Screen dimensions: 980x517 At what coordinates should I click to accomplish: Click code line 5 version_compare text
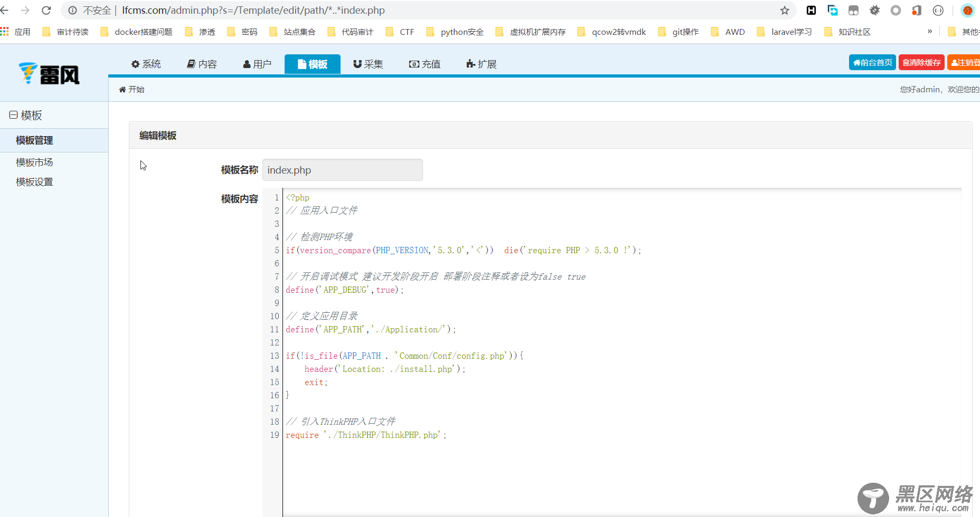pos(464,250)
